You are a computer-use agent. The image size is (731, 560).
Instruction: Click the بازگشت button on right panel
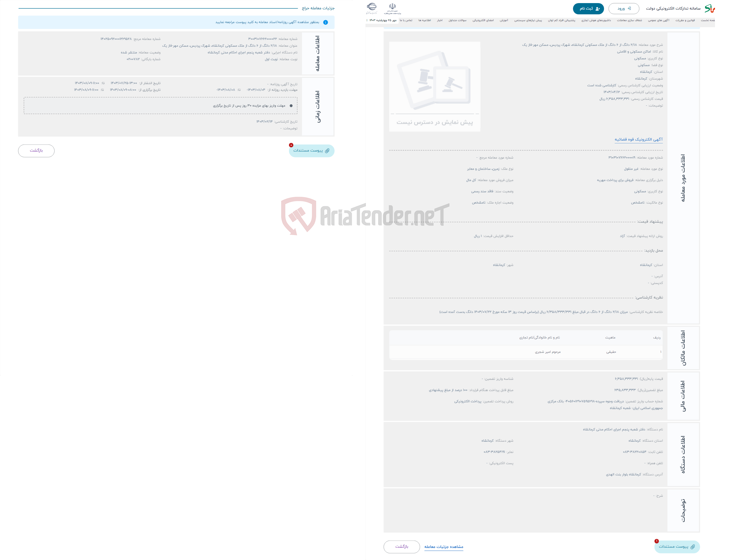point(402,547)
